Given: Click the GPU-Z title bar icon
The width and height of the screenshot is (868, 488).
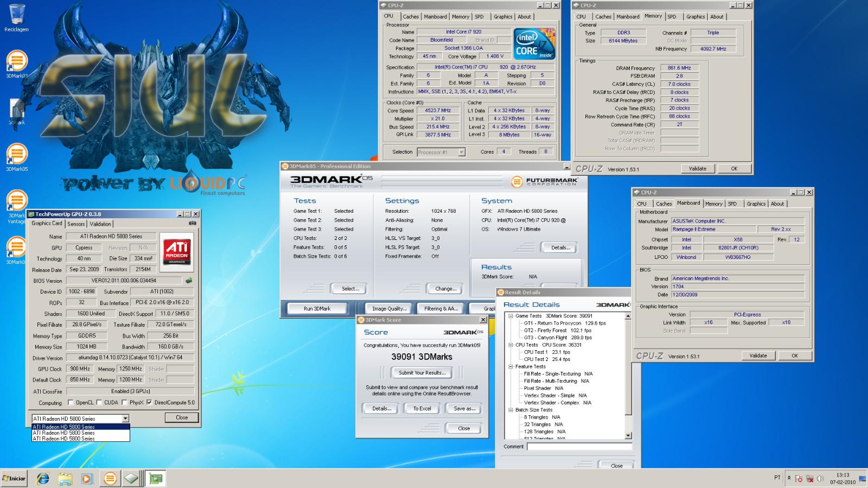Looking at the screenshot, I should tap(31, 214).
